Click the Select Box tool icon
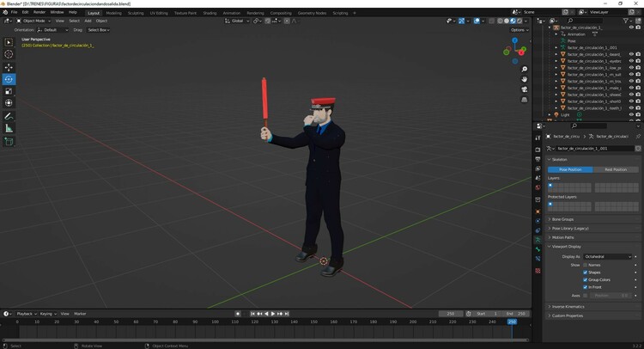The image size is (644, 349). click(x=9, y=42)
